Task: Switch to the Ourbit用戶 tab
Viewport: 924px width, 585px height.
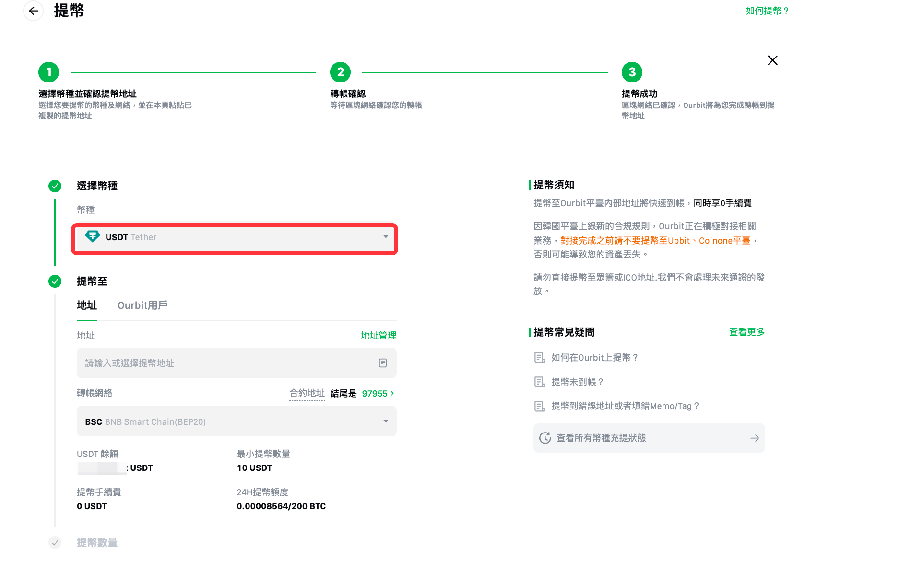Action: (142, 305)
